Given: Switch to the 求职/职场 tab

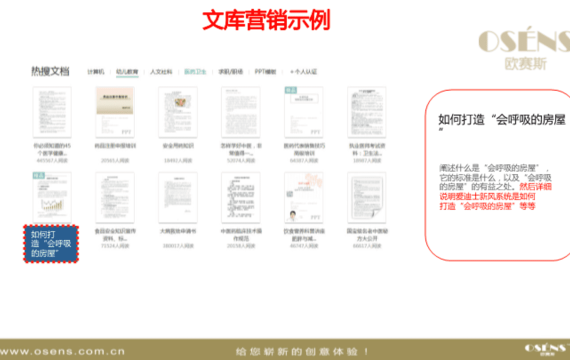Looking at the screenshot, I should pyautogui.click(x=230, y=72).
